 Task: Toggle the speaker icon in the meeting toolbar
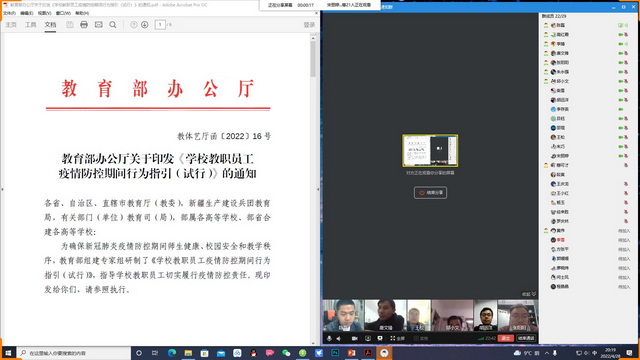pos(339,338)
